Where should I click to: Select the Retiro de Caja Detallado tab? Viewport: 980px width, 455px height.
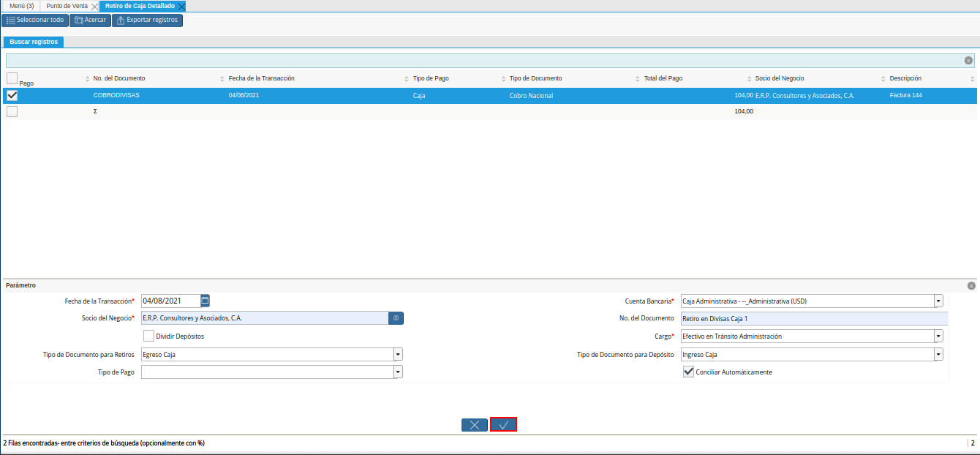click(140, 6)
